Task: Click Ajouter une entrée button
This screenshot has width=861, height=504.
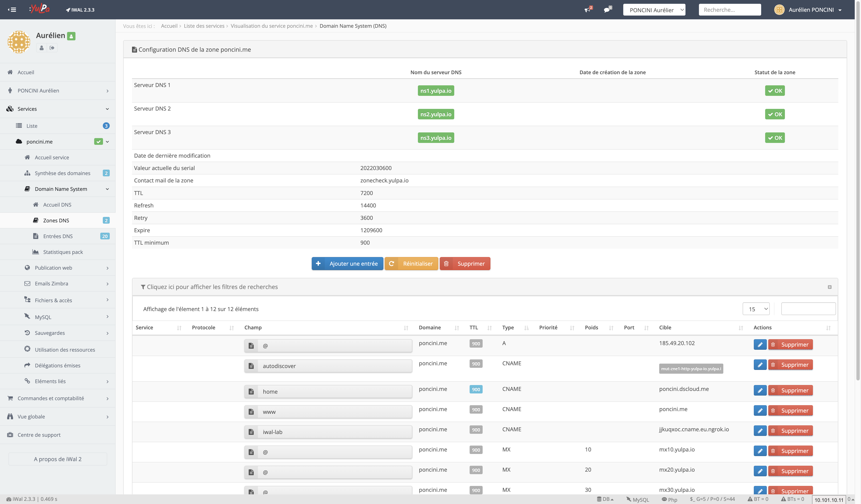Action: [347, 263]
